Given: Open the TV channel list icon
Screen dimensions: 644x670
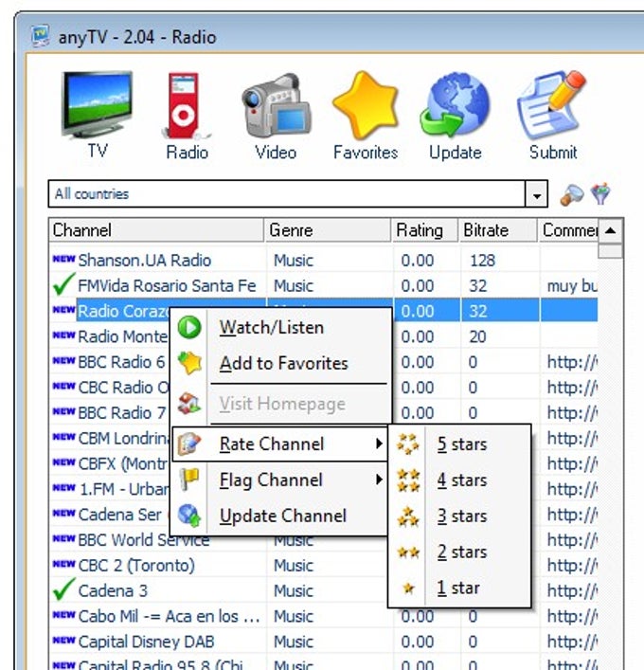Looking at the screenshot, I should (98, 105).
